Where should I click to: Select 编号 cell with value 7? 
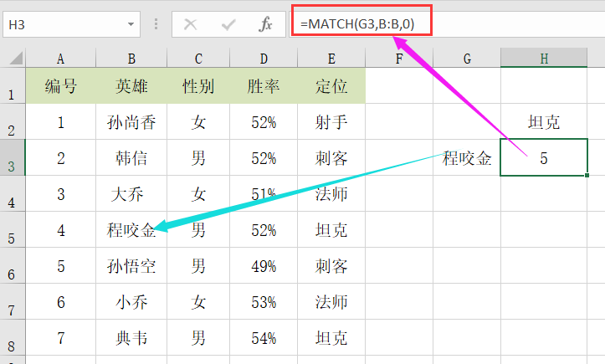(60, 338)
